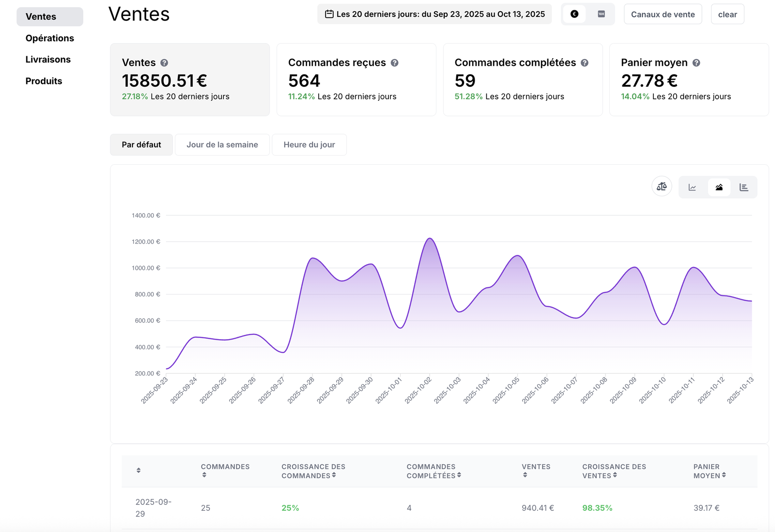Image resolution: width=775 pixels, height=532 pixels.
Task: Select the area chart view icon
Action: [x=719, y=188]
